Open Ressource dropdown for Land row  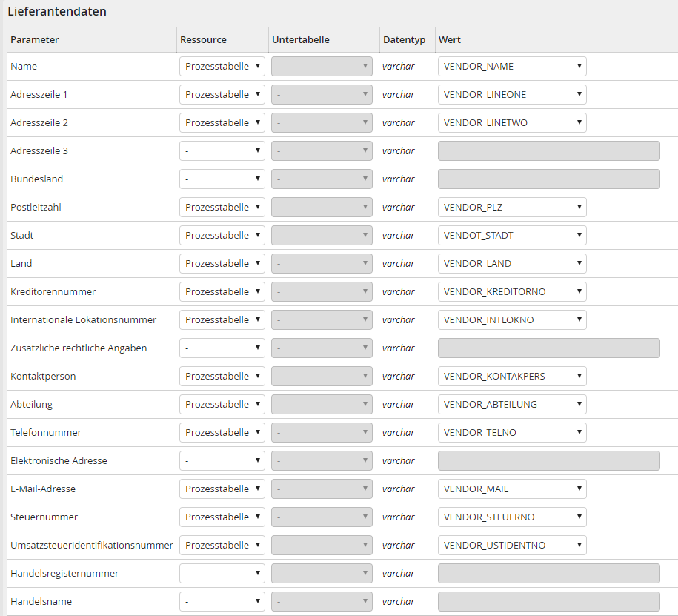click(222, 263)
